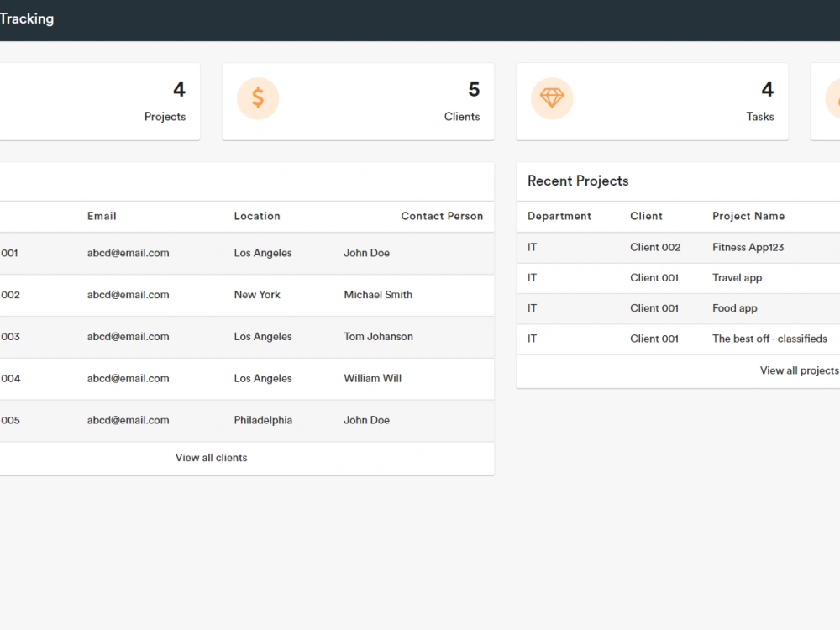Click the number 4 in the Tasks card
The width and height of the screenshot is (840, 630).
(768, 90)
